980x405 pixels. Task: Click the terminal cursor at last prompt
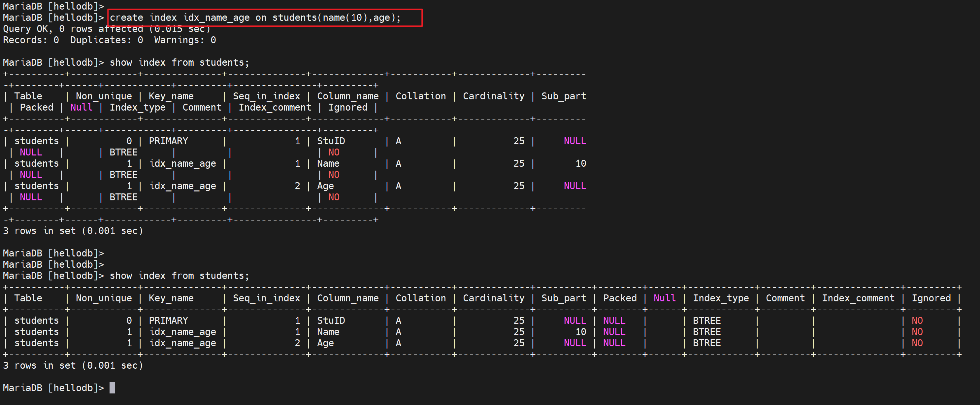click(112, 388)
